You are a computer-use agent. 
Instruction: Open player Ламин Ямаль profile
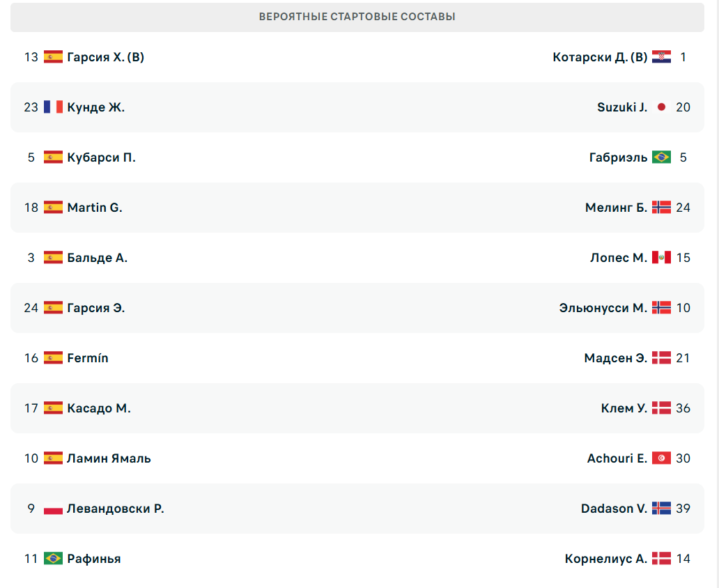point(109,458)
